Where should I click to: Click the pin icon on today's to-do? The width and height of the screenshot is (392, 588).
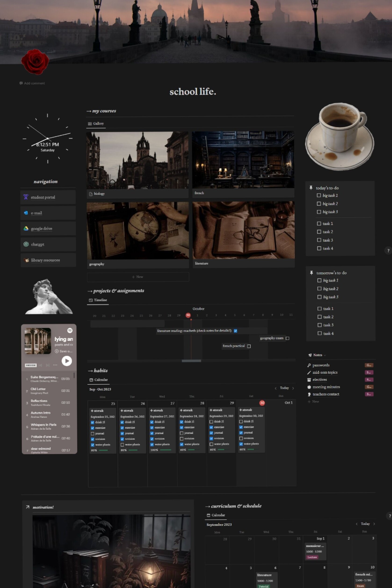click(x=311, y=188)
